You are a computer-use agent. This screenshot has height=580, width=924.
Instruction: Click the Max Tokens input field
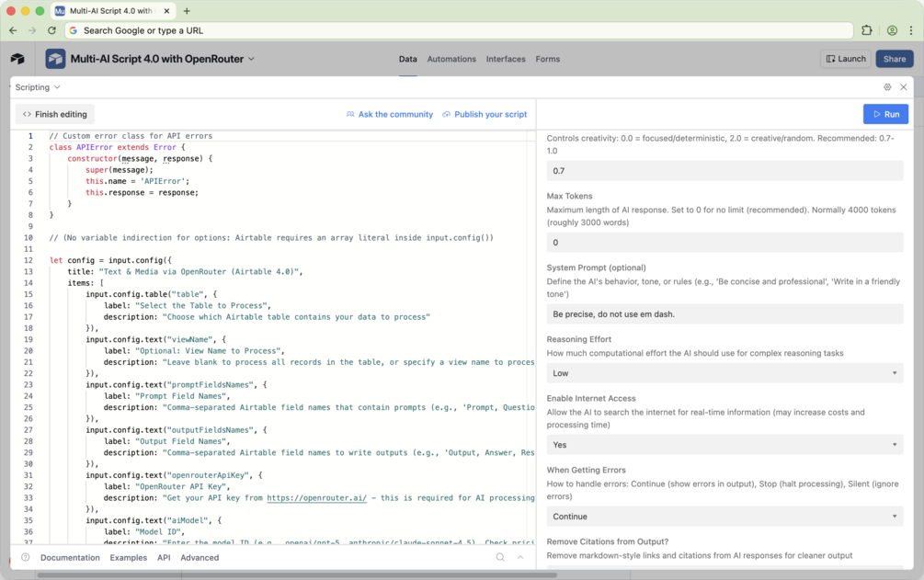point(724,243)
